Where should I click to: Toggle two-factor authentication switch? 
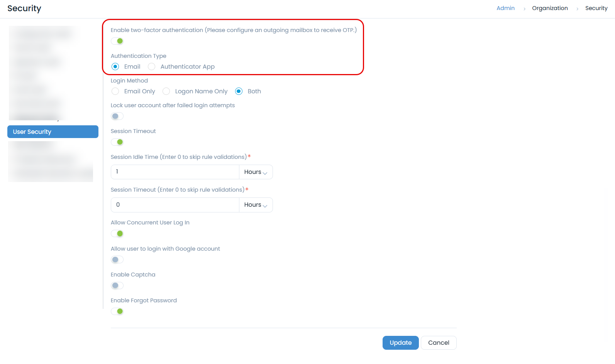(117, 41)
